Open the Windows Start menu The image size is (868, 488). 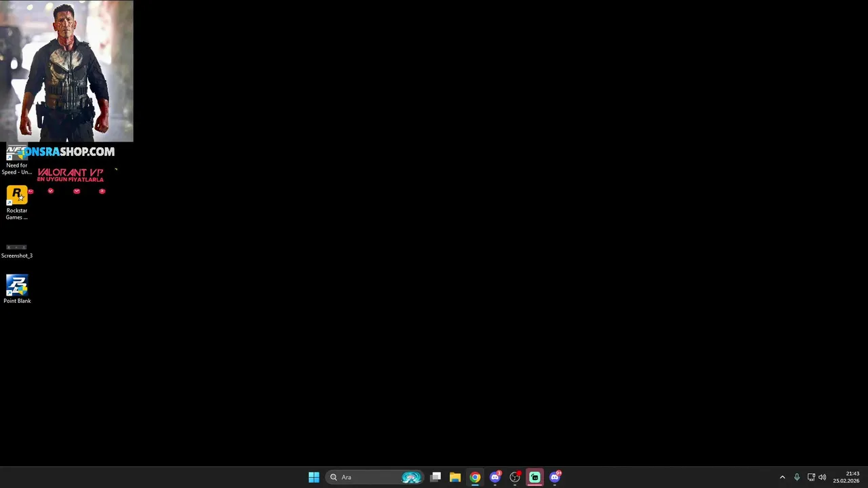click(x=314, y=477)
